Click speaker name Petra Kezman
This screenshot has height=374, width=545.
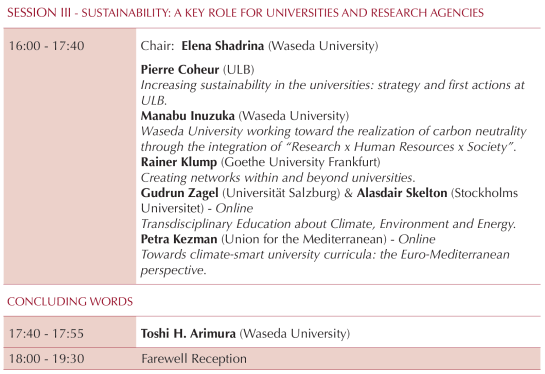179,239
